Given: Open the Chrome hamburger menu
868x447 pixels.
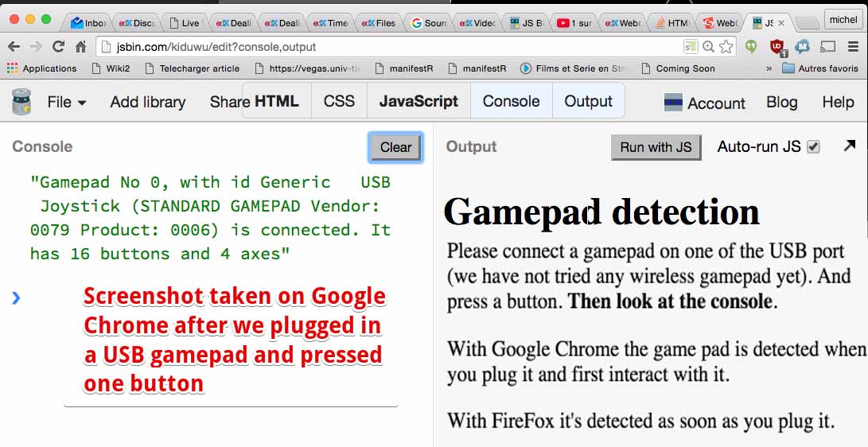Looking at the screenshot, I should click(x=853, y=47).
